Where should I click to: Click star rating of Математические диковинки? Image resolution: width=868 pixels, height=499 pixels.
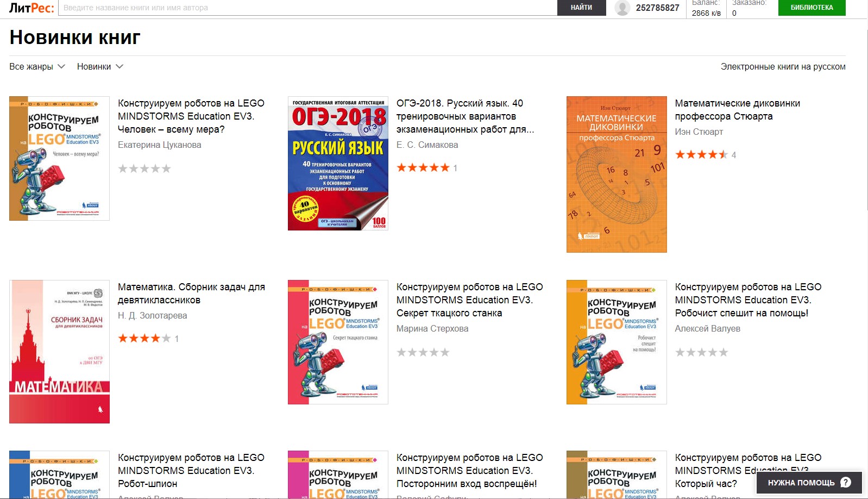click(702, 154)
